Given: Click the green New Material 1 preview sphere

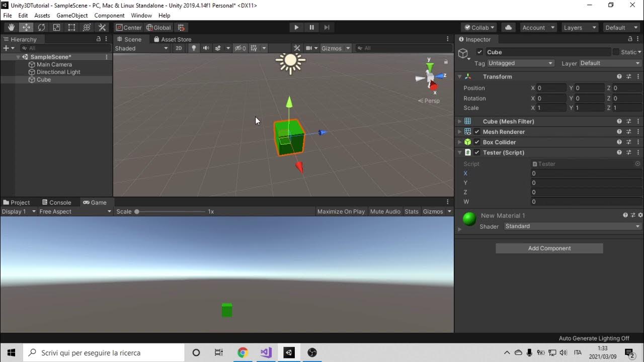Looking at the screenshot, I should tap(469, 219).
